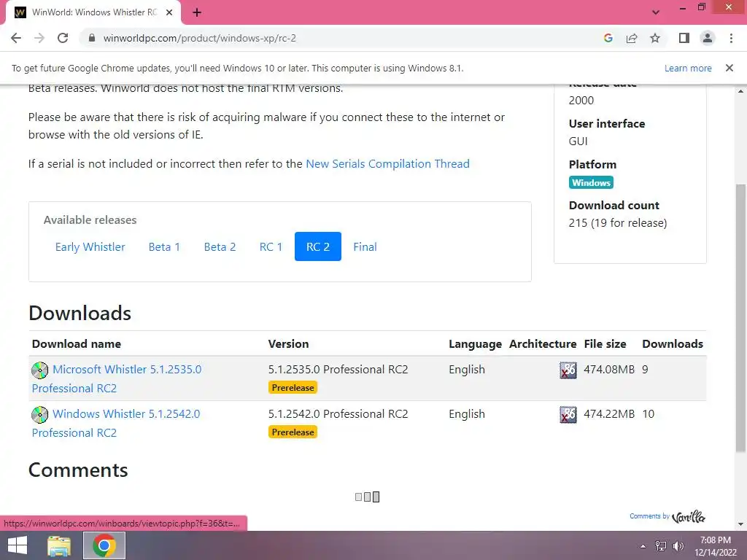Show hidden system tray icons
The image size is (747, 560).
pyautogui.click(x=643, y=546)
